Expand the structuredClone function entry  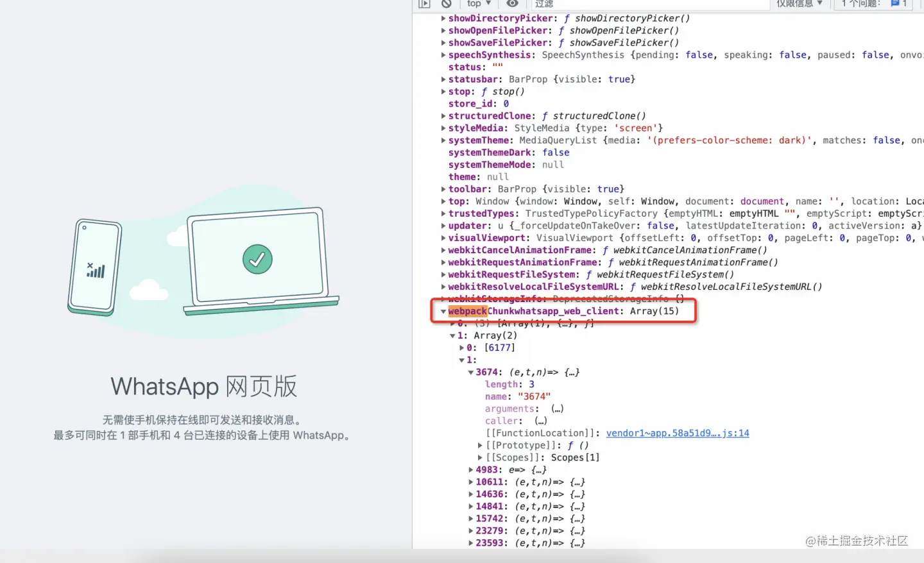[x=443, y=116]
